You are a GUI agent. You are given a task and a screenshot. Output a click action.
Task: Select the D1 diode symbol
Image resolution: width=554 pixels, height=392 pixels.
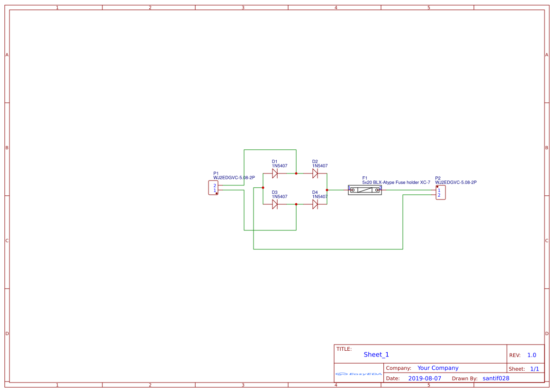pyautogui.click(x=275, y=173)
